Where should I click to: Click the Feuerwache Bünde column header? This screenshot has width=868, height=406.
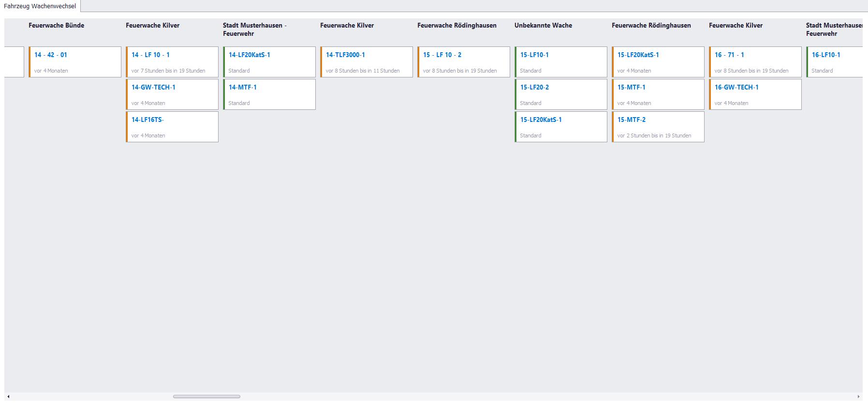pyautogui.click(x=56, y=26)
